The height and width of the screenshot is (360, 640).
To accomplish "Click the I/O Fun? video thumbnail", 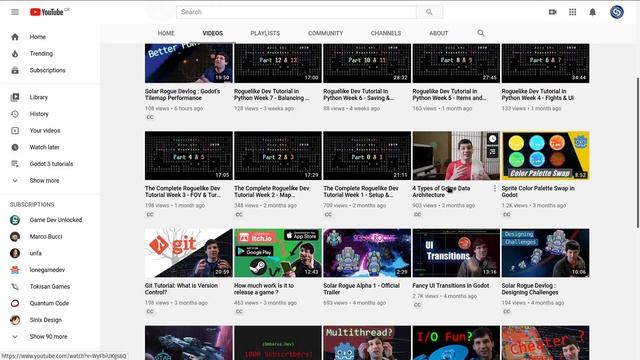I will coord(456,343).
